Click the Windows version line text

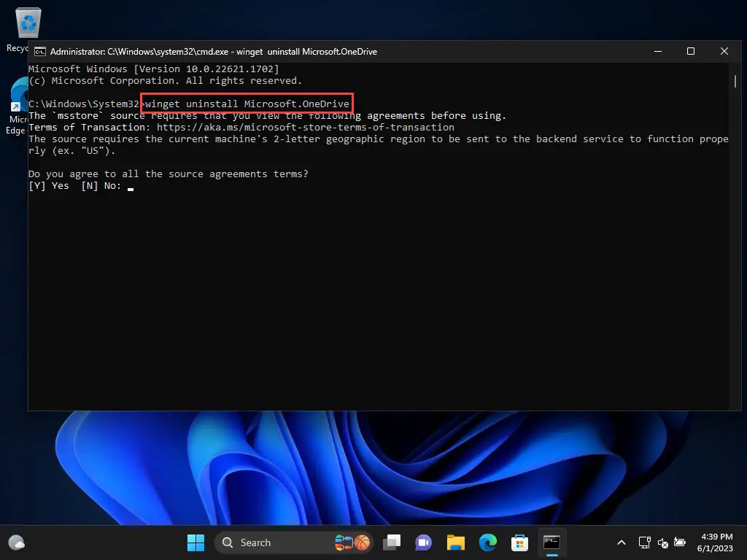click(154, 69)
